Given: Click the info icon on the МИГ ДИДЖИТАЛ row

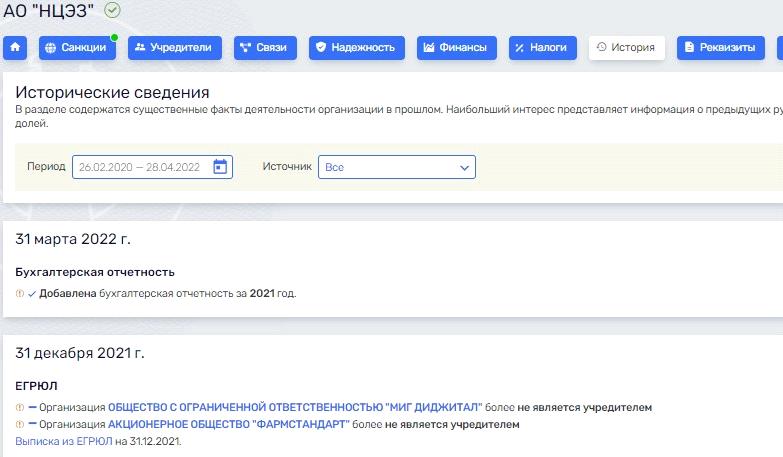Looking at the screenshot, I should click(x=19, y=408).
